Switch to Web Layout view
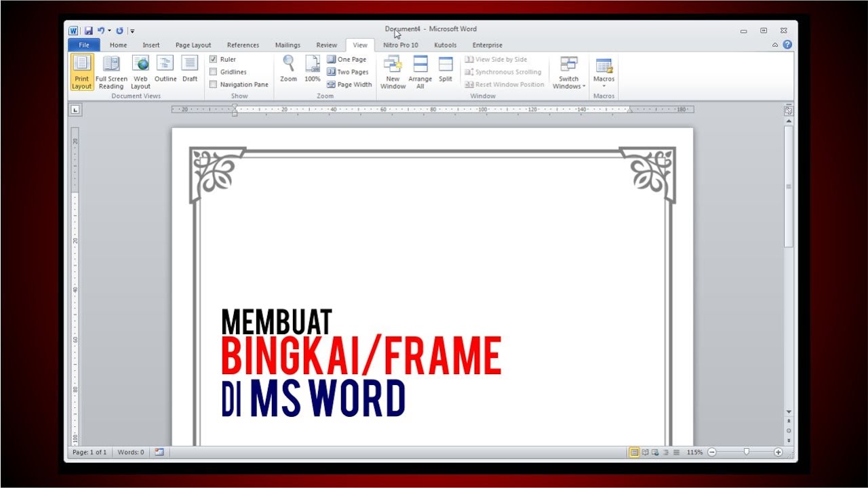 [x=140, y=73]
